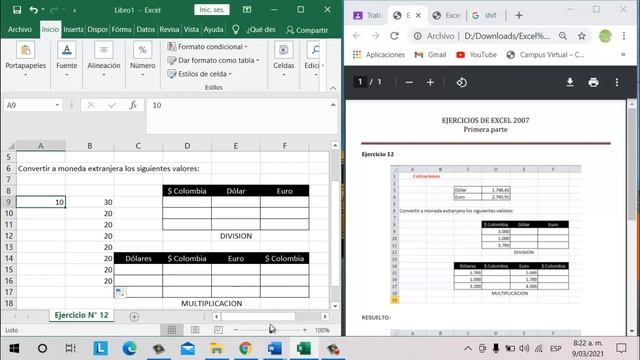
Task: Click the paste options smart tag icon
Action: [x=120, y=292]
